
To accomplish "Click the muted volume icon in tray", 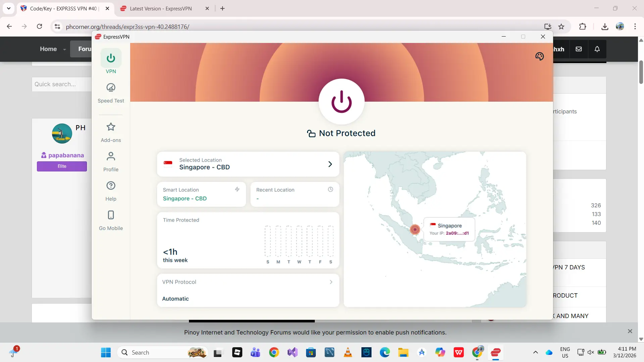I will pos(591,353).
